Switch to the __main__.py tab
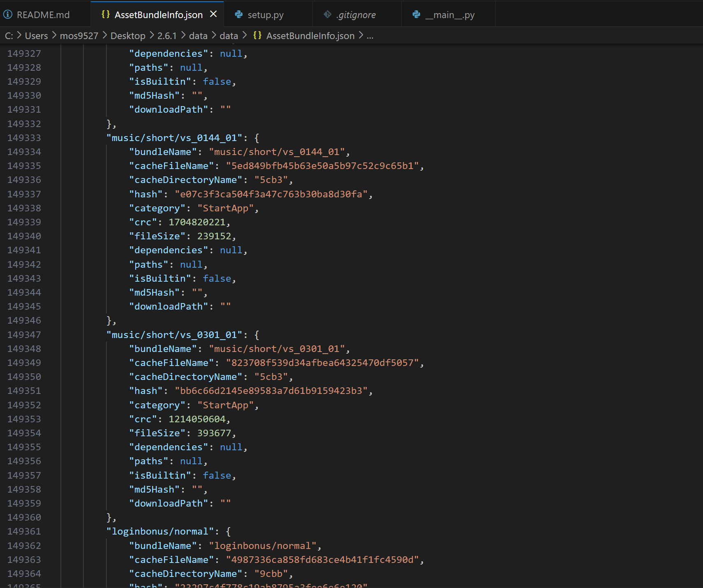 (x=450, y=15)
